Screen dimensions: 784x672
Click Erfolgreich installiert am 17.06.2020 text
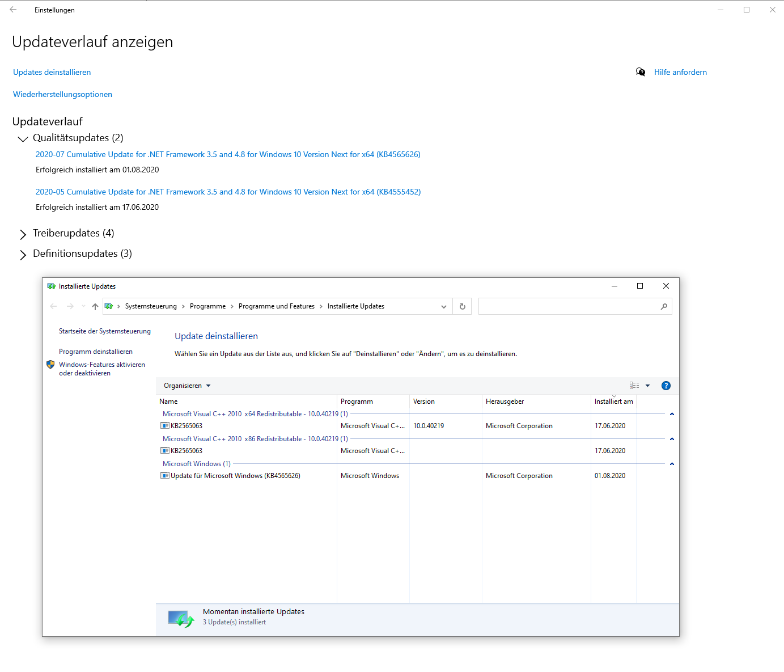[97, 207]
